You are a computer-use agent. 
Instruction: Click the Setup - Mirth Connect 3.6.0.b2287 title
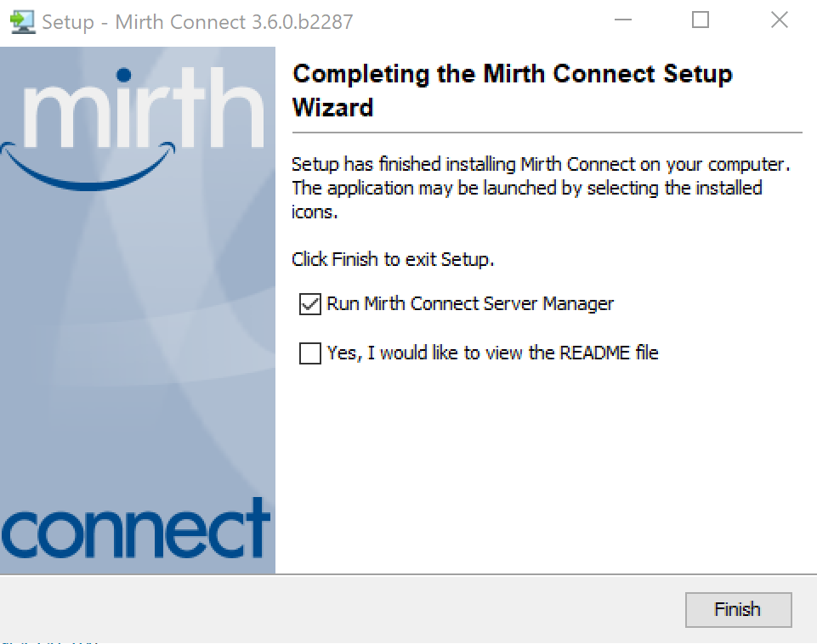[x=197, y=22]
